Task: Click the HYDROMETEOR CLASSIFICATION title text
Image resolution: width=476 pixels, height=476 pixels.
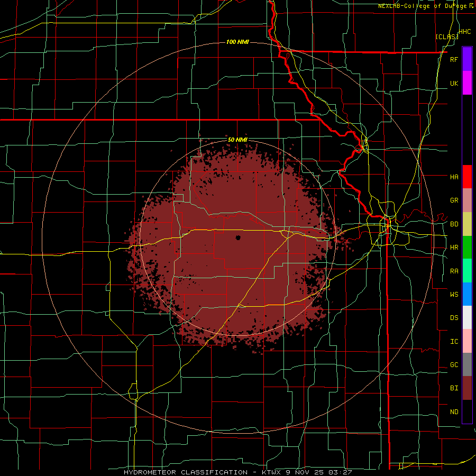Action: [186, 472]
